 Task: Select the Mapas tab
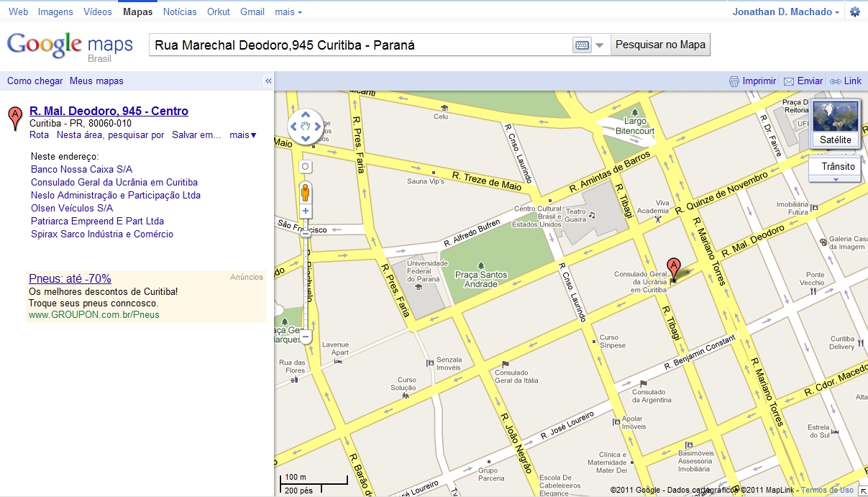point(137,12)
